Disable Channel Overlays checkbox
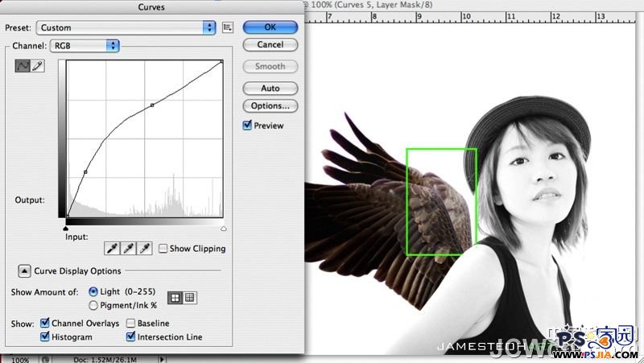Screen dimensions: 644x363 point(45,324)
